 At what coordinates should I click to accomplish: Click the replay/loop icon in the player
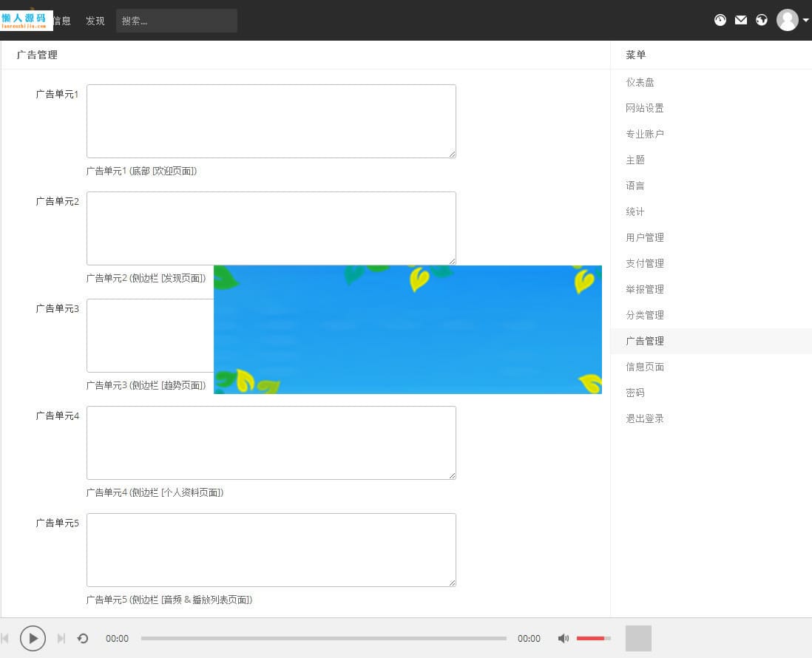pos(83,638)
